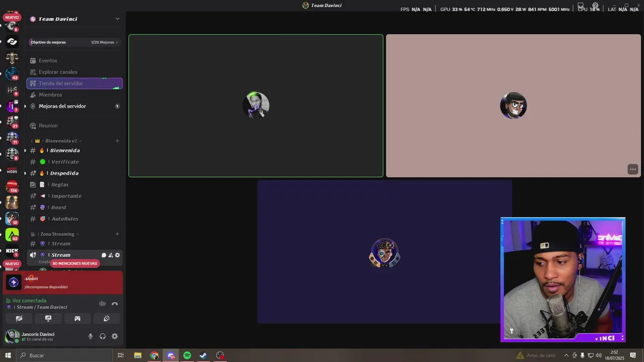Image resolution: width=644 pixels, height=362 pixels.
Task: Disconnect from voice with hang-up icon
Action: pos(115,304)
